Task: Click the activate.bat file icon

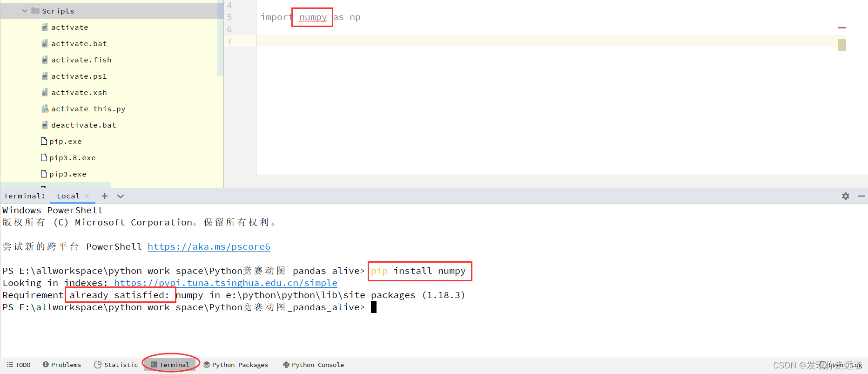Action: tap(45, 44)
